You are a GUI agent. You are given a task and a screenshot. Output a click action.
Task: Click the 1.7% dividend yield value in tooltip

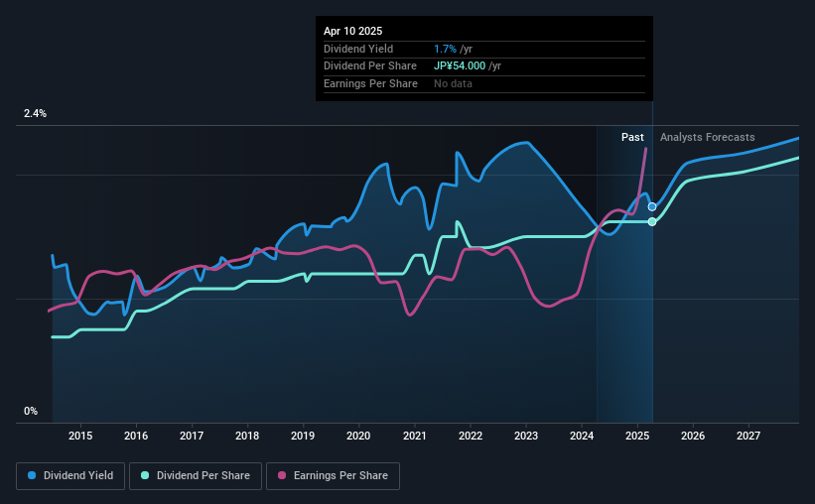point(445,49)
